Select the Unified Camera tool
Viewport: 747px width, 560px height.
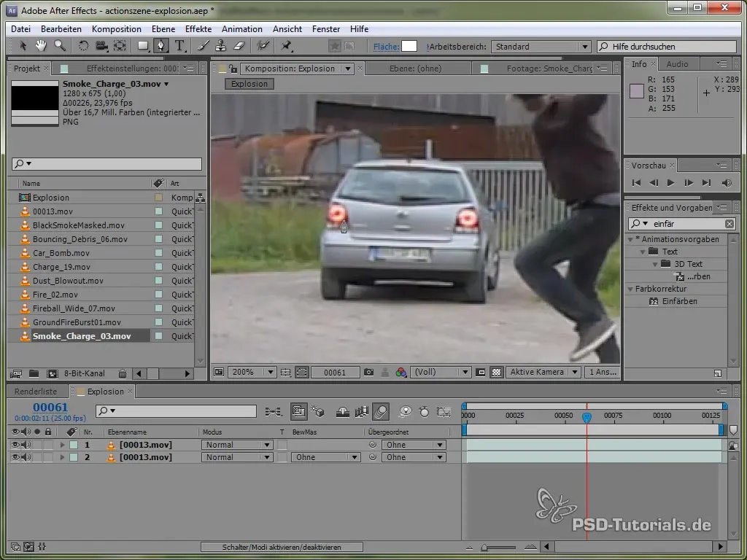coord(101,46)
